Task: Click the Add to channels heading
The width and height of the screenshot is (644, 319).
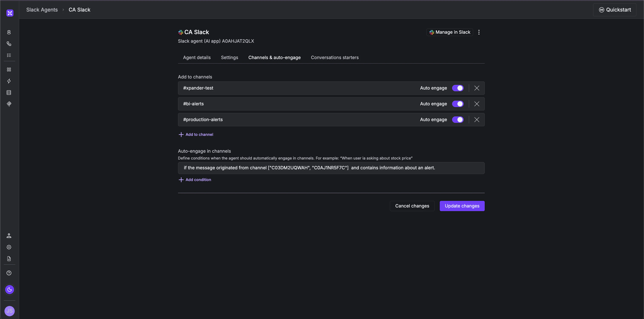Action: tap(195, 77)
